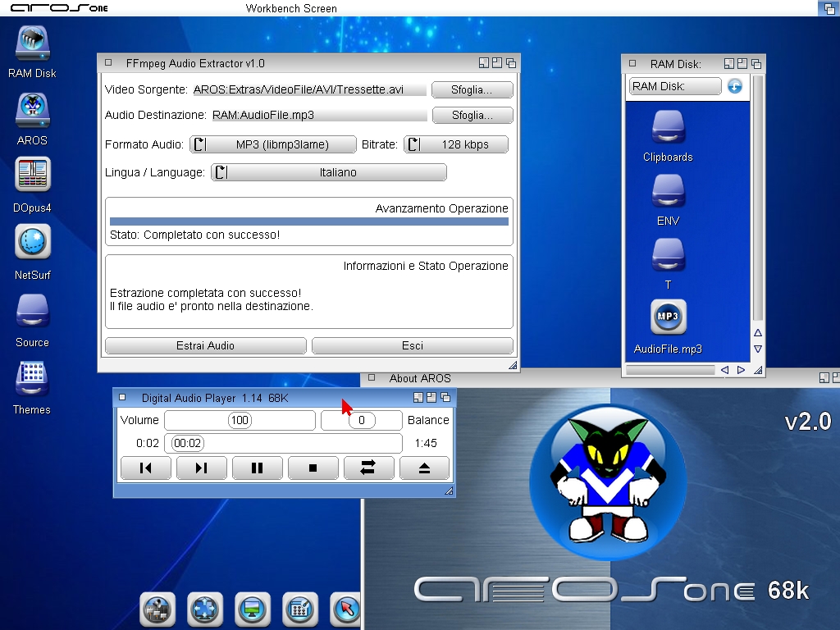Image resolution: width=840 pixels, height=630 pixels.
Task: Change the Bitrate 128 kbps cycle gadget
Action: click(456, 144)
